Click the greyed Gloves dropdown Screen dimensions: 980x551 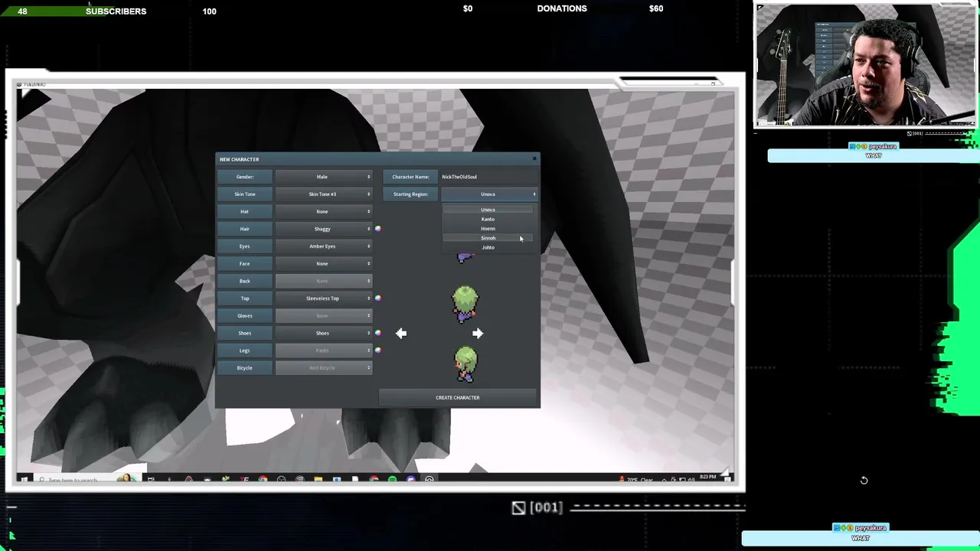click(x=323, y=315)
